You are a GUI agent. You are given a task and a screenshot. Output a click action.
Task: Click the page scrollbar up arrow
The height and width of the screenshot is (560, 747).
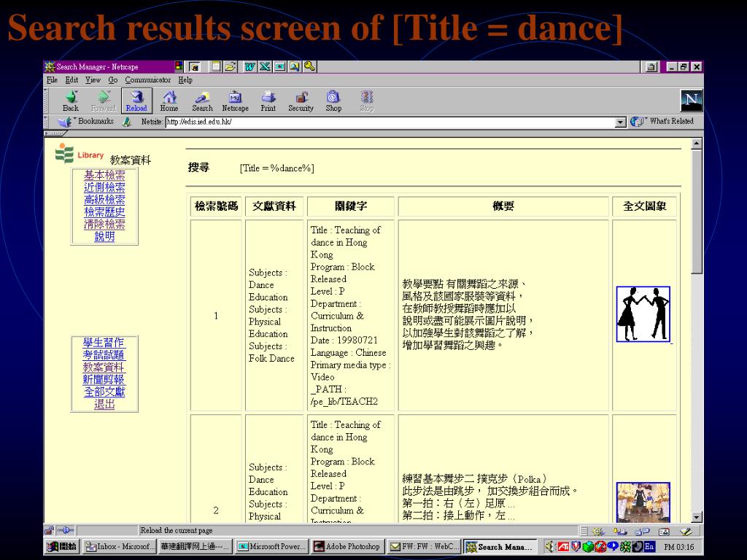pyautogui.click(x=697, y=144)
